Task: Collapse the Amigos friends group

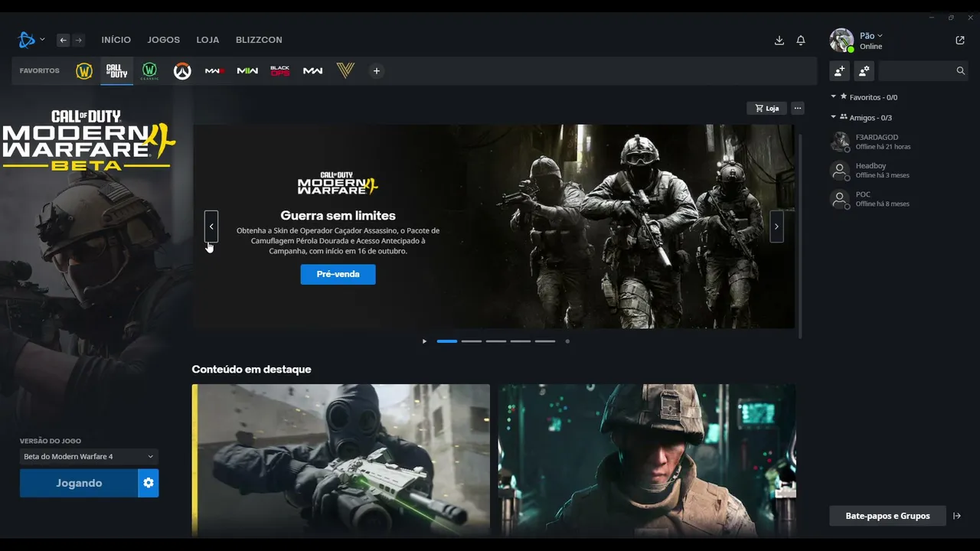Action: 834,118
